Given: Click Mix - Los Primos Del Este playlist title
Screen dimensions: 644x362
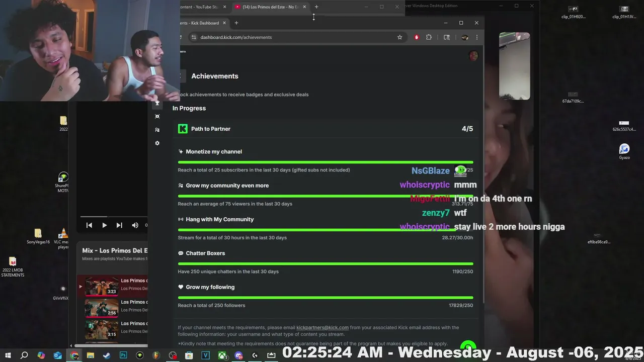Looking at the screenshot, I should [x=115, y=250].
